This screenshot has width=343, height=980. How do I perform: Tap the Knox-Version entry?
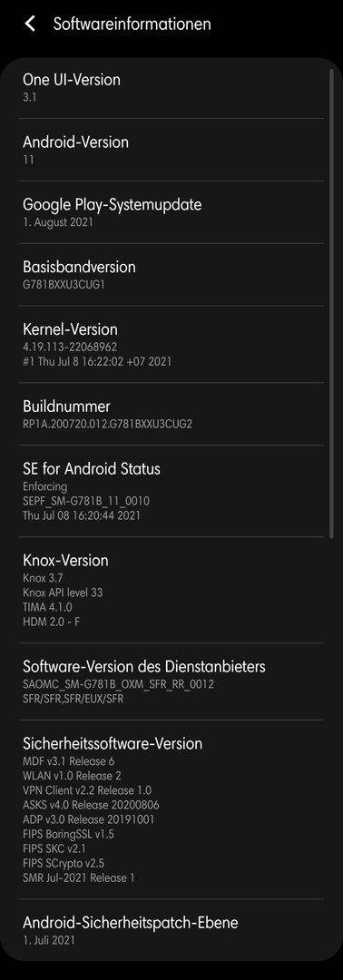coord(171,590)
